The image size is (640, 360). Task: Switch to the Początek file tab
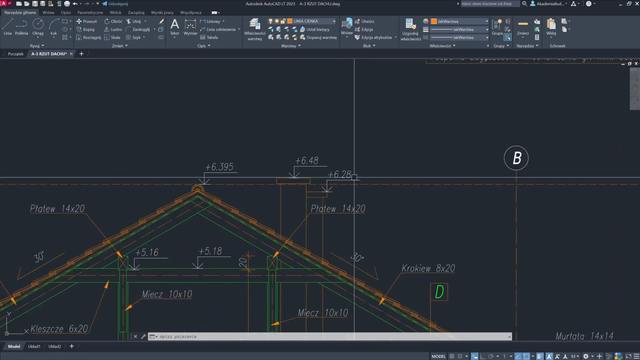[16, 54]
